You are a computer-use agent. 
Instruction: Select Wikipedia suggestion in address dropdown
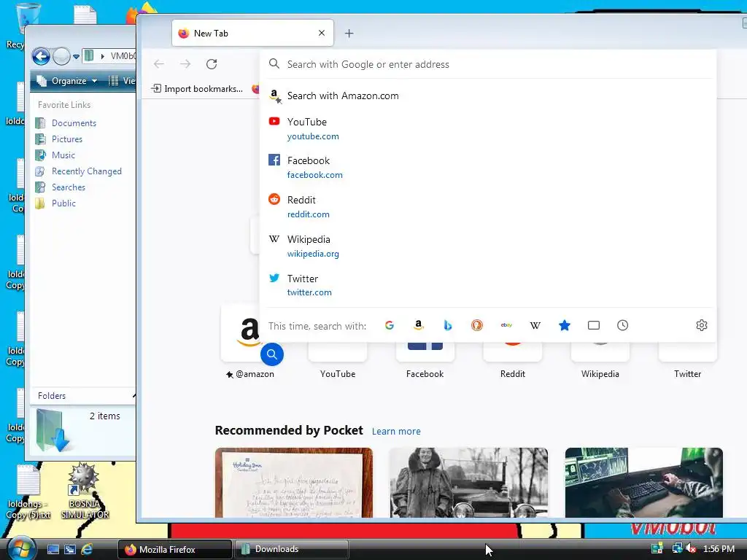click(x=488, y=246)
